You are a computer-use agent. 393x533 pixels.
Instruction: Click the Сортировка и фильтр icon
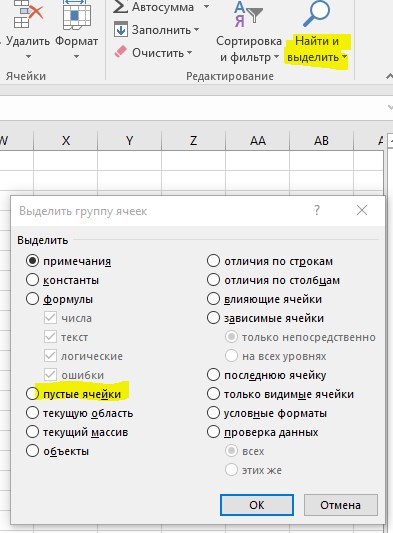(x=248, y=14)
